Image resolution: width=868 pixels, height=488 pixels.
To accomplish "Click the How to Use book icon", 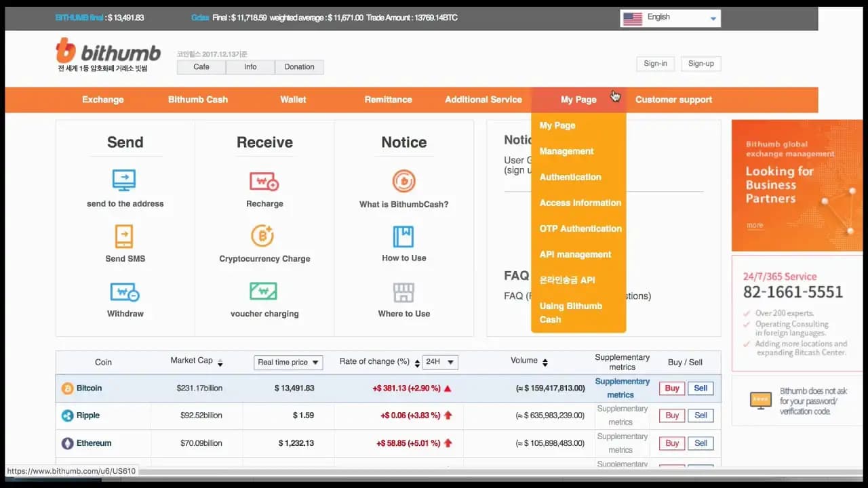I will click(x=403, y=237).
